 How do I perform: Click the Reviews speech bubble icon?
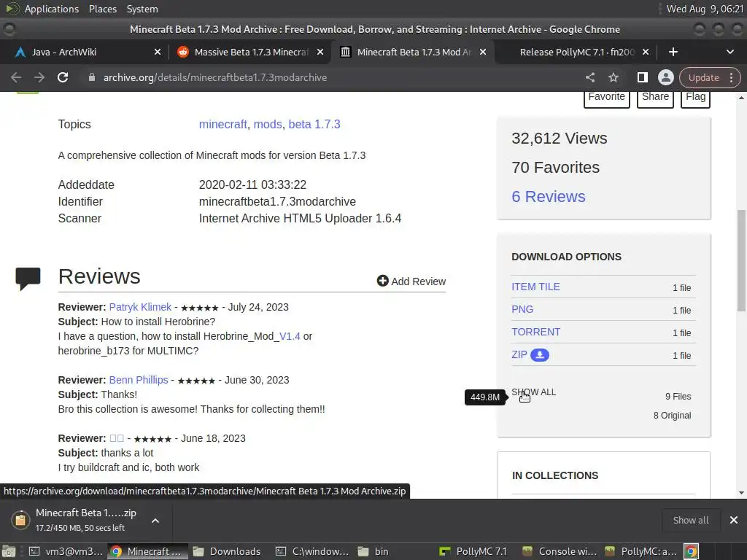[x=28, y=279]
